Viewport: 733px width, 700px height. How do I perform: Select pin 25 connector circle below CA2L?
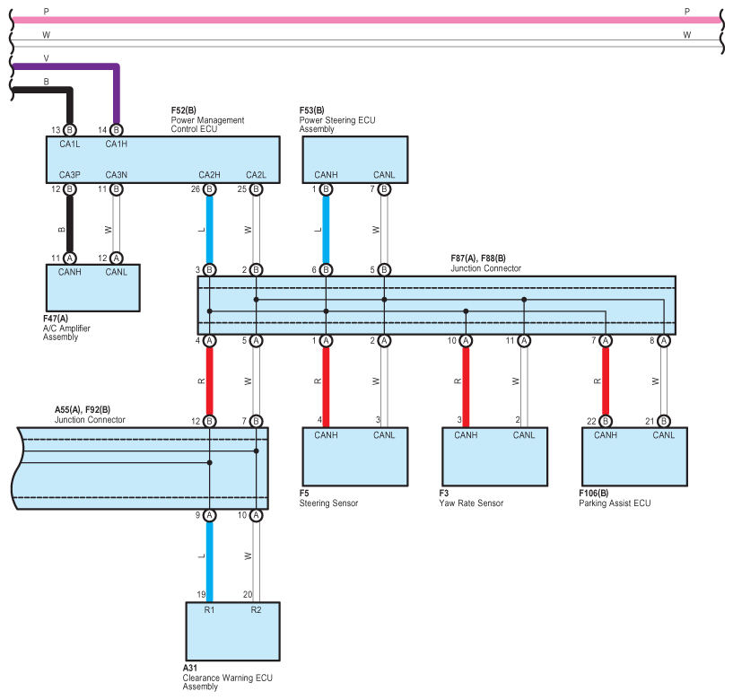[x=256, y=189]
